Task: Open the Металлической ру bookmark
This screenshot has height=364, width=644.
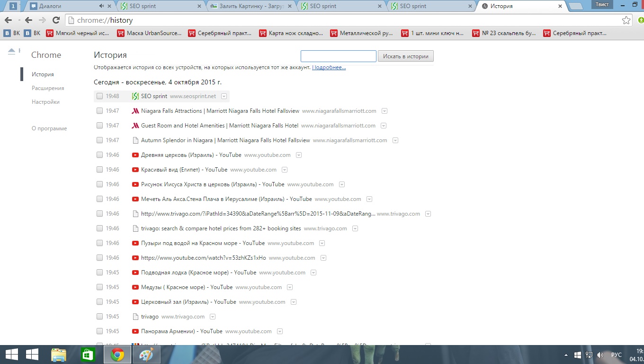Action: click(362, 33)
